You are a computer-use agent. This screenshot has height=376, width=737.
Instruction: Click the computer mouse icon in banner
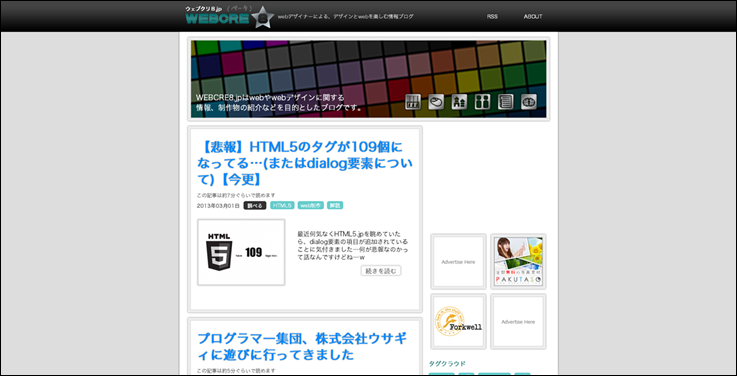click(436, 102)
